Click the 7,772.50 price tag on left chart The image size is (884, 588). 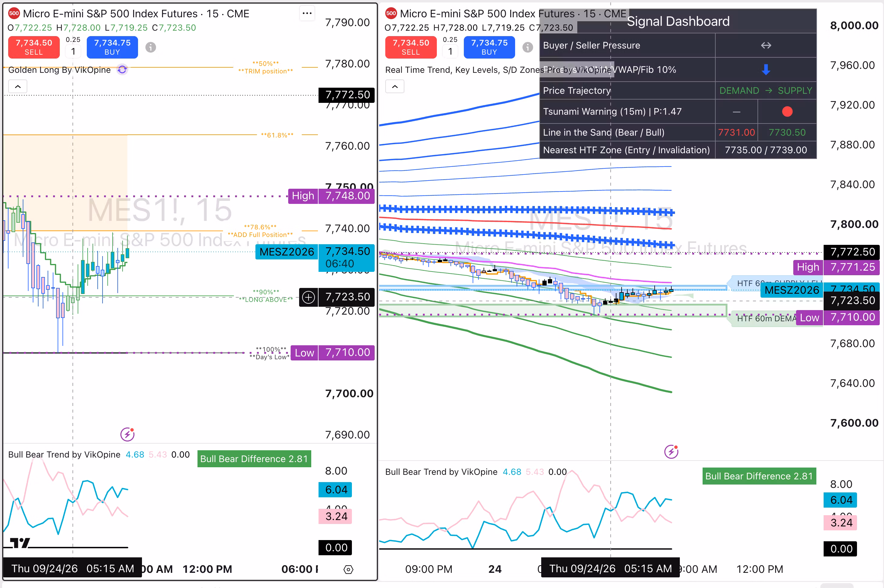click(346, 95)
